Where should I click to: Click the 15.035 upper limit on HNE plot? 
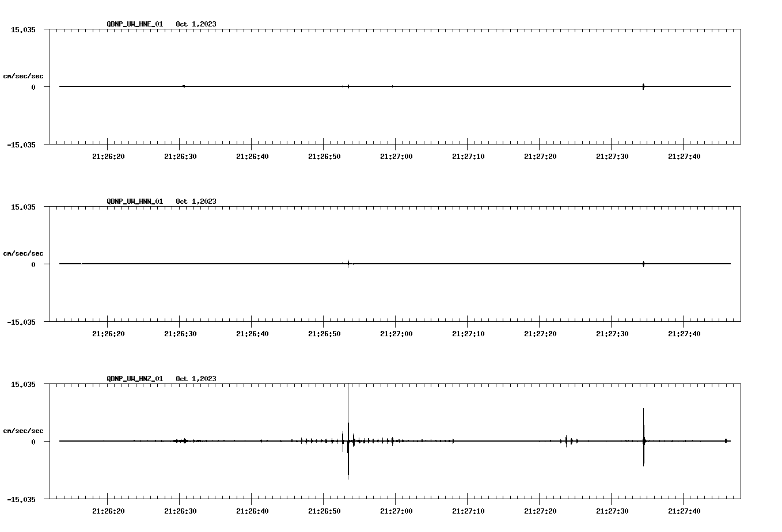(24, 30)
